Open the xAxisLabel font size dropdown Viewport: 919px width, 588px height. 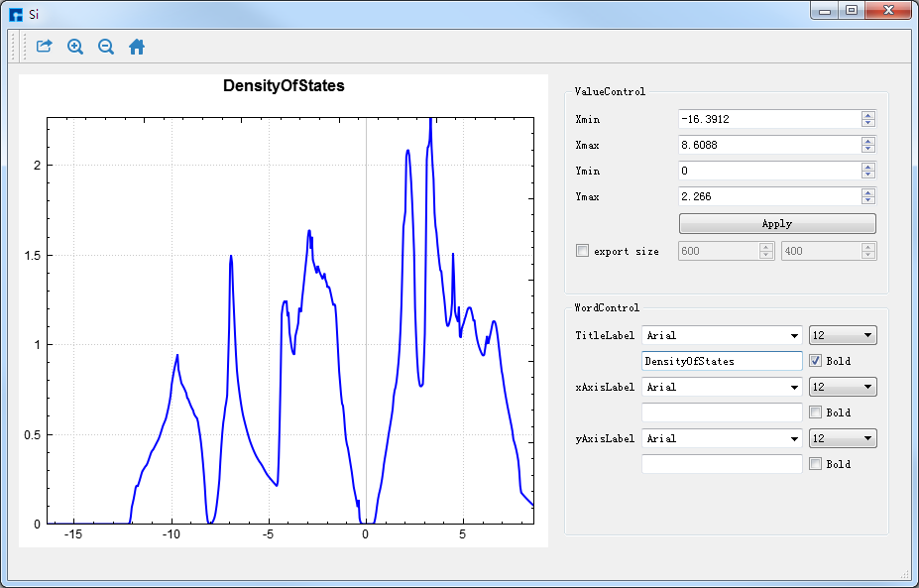pyautogui.click(x=843, y=388)
